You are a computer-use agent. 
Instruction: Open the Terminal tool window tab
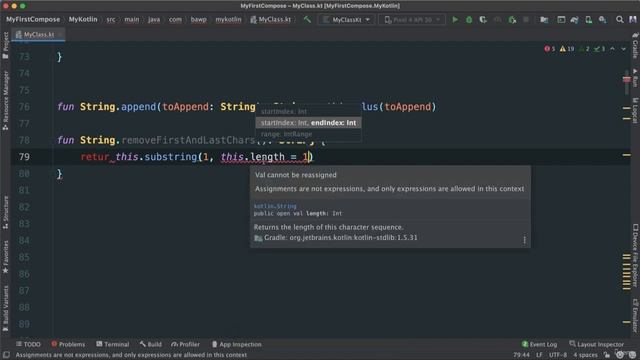pyautogui.click(x=113, y=344)
